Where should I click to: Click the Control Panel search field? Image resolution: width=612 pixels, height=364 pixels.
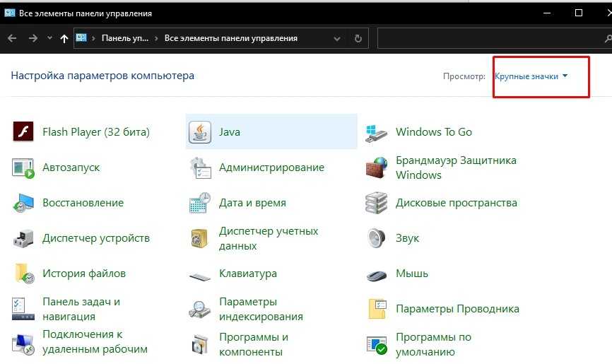click(x=488, y=38)
